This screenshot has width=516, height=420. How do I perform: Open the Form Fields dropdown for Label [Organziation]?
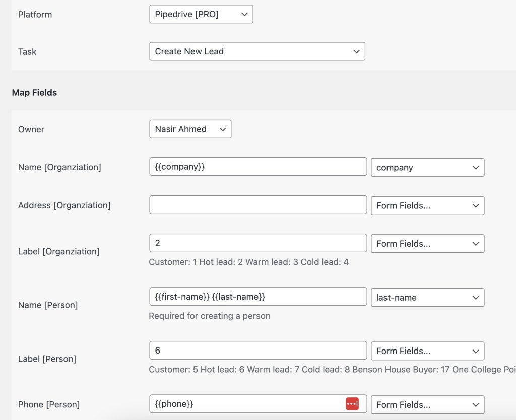click(x=427, y=243)
